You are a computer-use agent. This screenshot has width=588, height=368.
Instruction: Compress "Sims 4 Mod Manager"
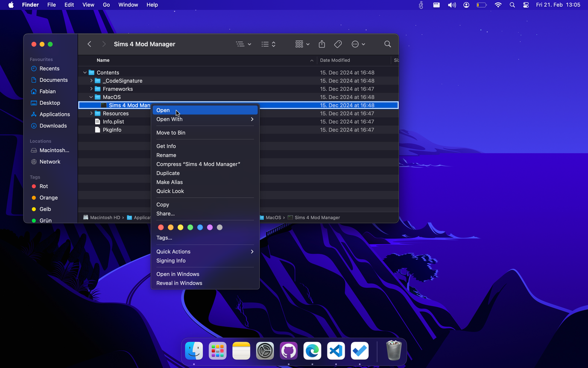[x=205, y=164]
